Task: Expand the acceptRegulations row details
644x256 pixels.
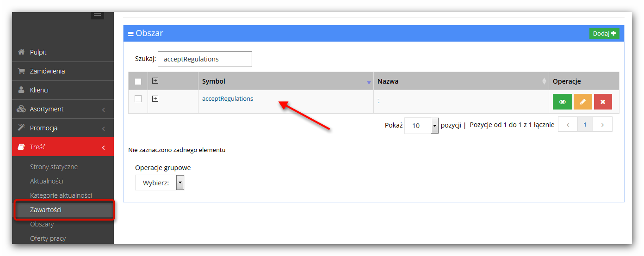Action: pos(155,98)
